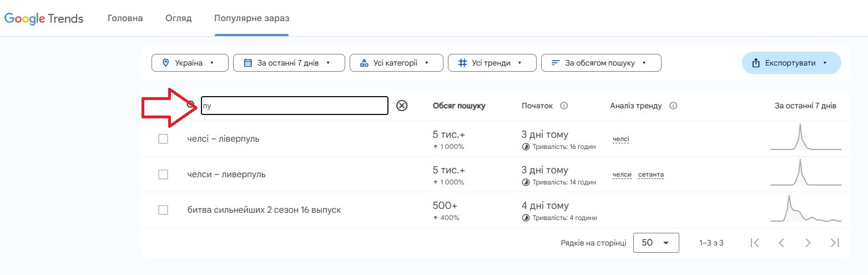
Task: Select the челсі – ліверпуль row checkbox
Action: pos(163,139)
